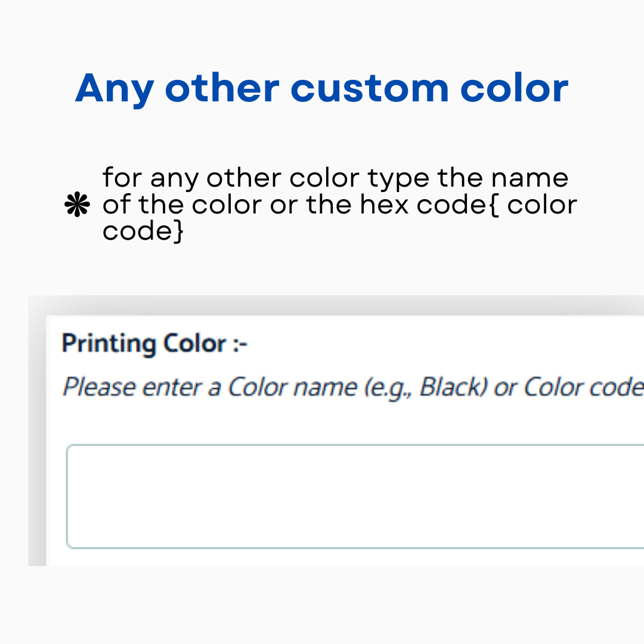Image resolution: width=644 pixels, height=644 pixels.
Task: Click the closing "code}" text in the instructions
Action: pos(143,231)
